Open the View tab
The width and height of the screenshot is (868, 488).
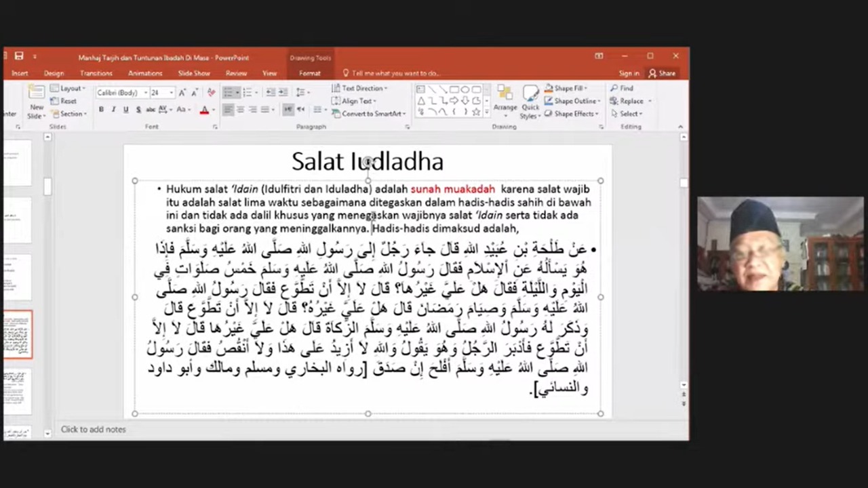pos(270,73)
